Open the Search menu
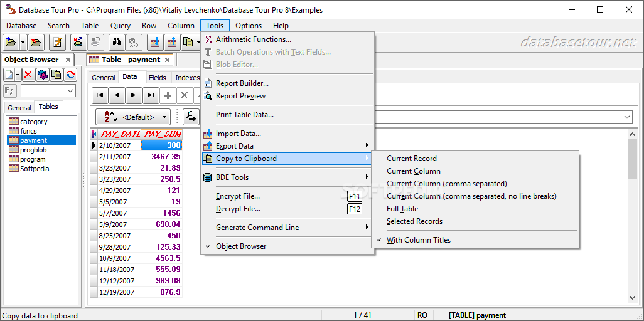The image size is (644, 321). click(x=58, y=26)
